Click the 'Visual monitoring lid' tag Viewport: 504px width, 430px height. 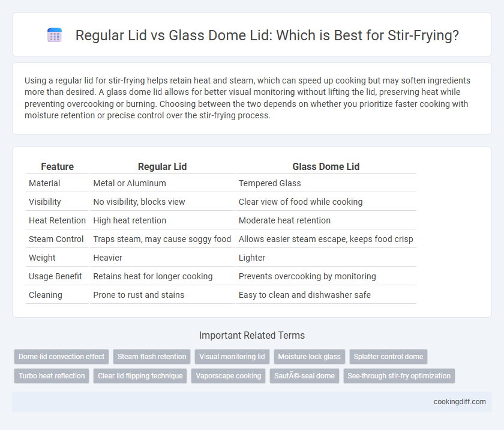pyautogui.click(x=232, y=357)
